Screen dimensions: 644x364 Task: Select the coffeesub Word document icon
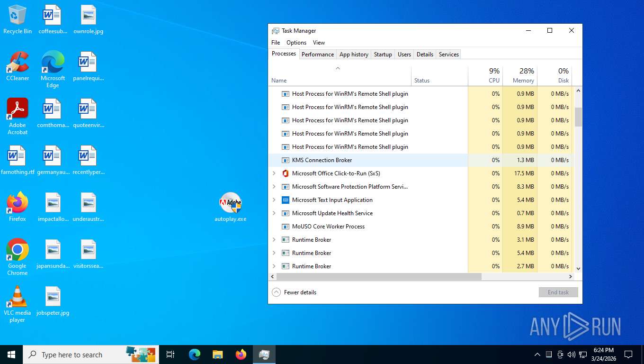(53, 19)
